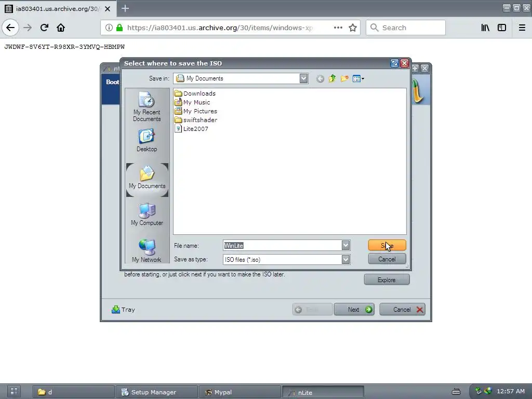532x399 pixels.
Task: Go back to the last folder in save dialog
Action: (320, 79)
